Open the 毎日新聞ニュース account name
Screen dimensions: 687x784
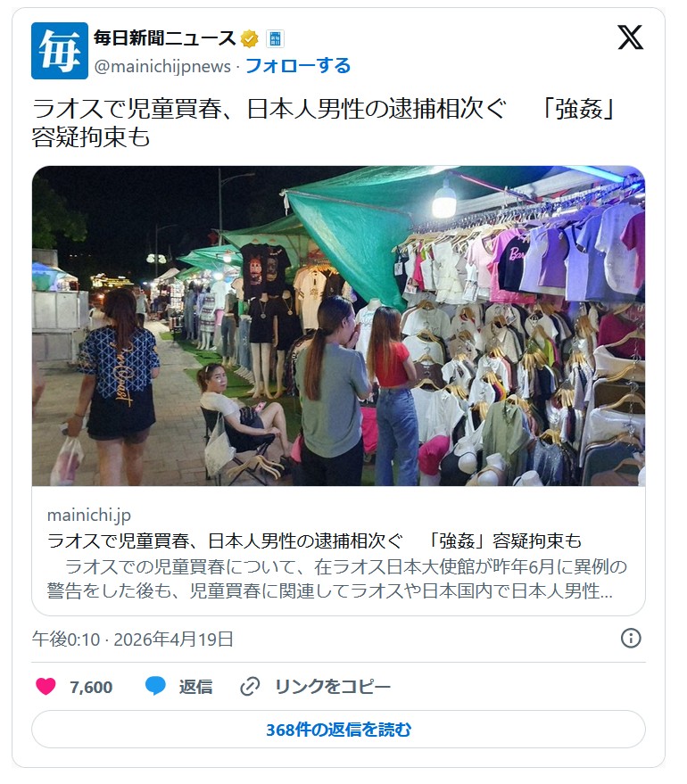[x=164, y=38]
